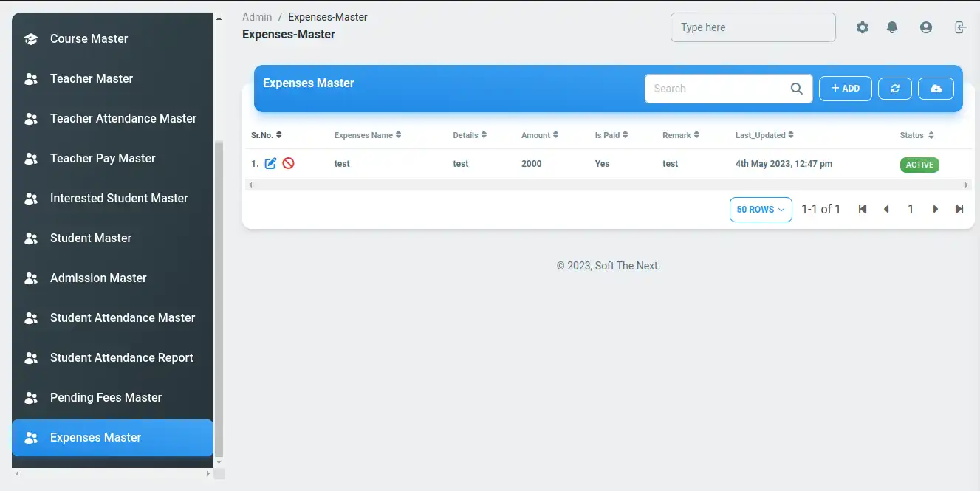Open the user profile icon
Image resolution: width=980 pixels, height=491 pixels.
(x=926, y=27)
